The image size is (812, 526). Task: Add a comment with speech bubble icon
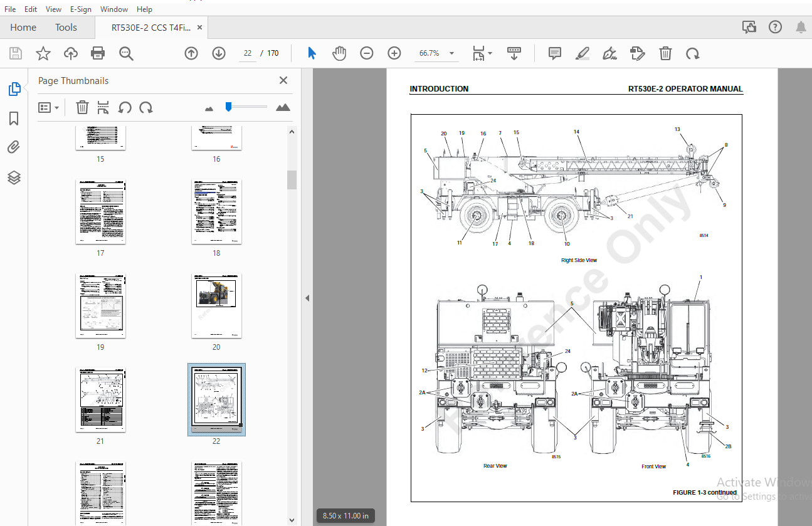pos(555,53)
